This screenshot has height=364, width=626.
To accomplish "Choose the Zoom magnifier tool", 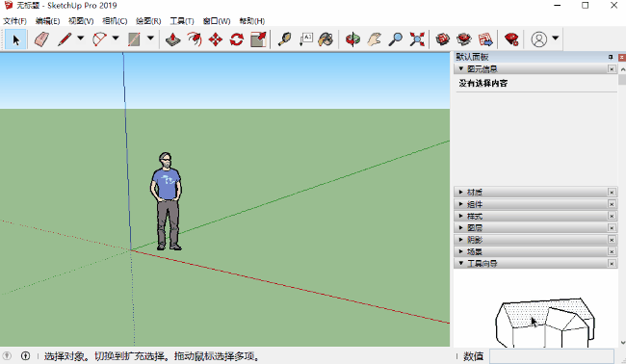I will pyautogui.click(x=395, y=39).
